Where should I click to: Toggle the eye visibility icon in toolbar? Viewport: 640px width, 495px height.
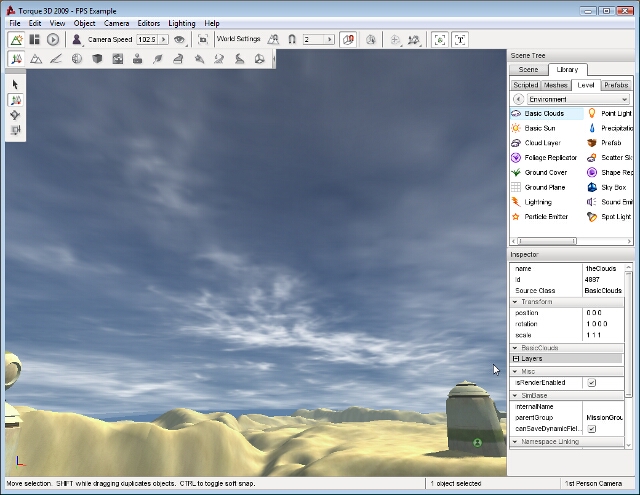pyautogui.click(x=179, y=39)
